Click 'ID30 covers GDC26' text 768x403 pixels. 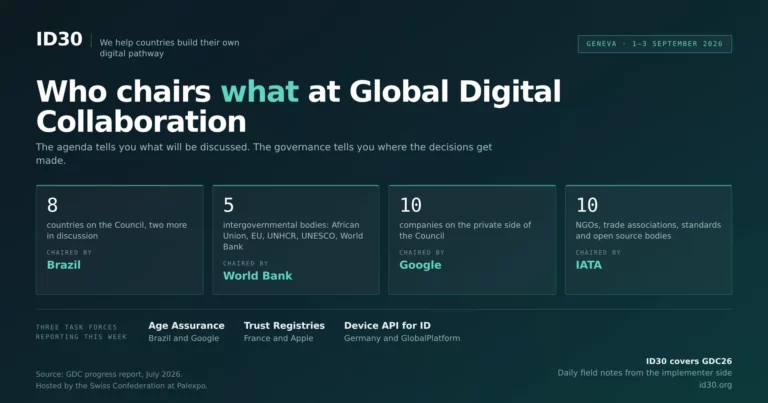[689, 361]
